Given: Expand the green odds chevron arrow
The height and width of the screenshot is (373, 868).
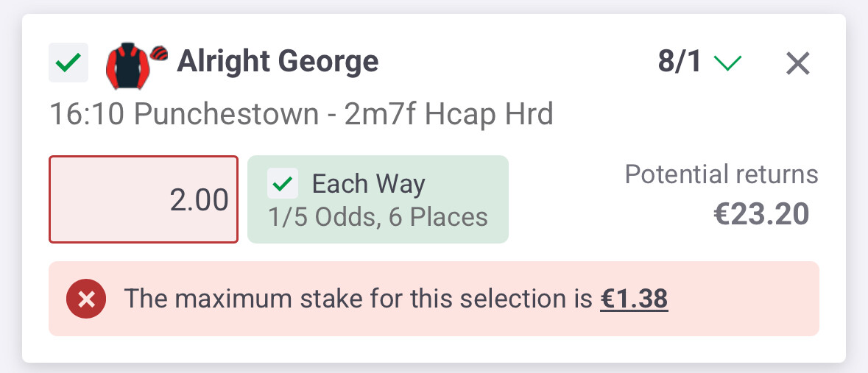Looking at the screenshot, I should (727, 64).
